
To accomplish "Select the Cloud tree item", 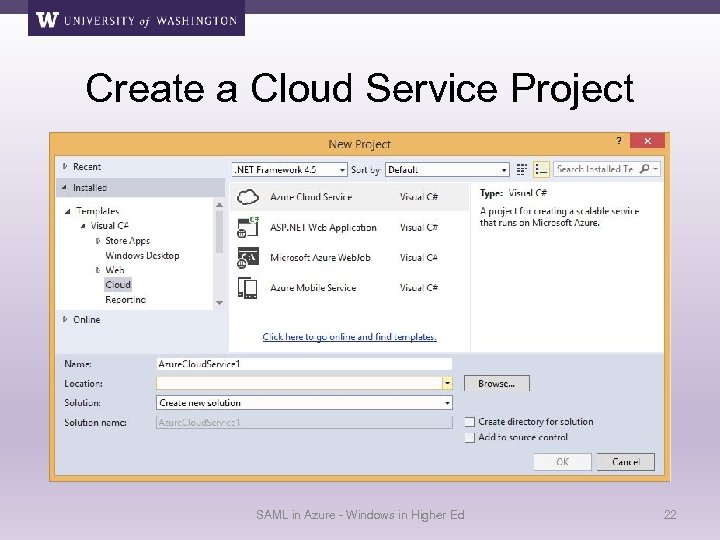I will [118, 285].
